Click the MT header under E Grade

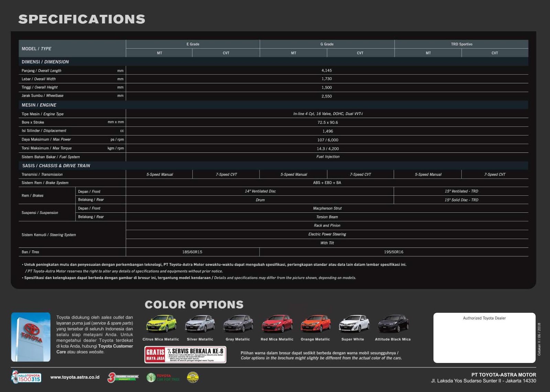[x=159, y=53]
